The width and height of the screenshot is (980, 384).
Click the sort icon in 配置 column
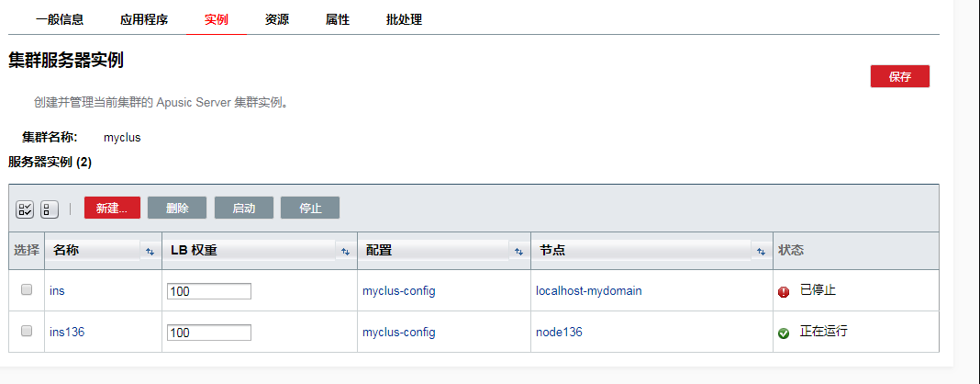pos(518,251)
